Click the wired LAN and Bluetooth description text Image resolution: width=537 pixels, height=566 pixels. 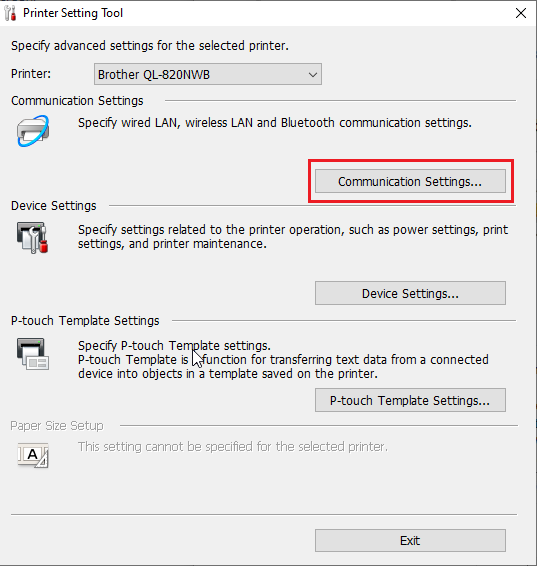tap(275, 123)
